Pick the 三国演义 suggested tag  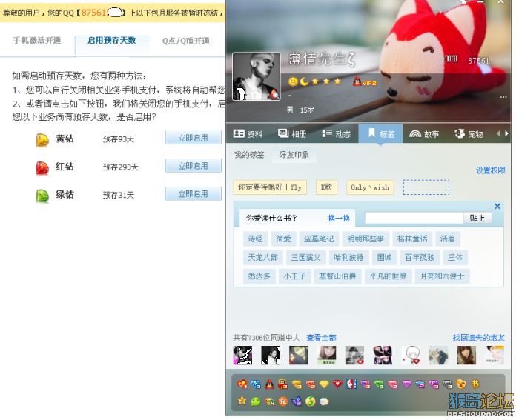pyautogui.click(x=305, y=258)
